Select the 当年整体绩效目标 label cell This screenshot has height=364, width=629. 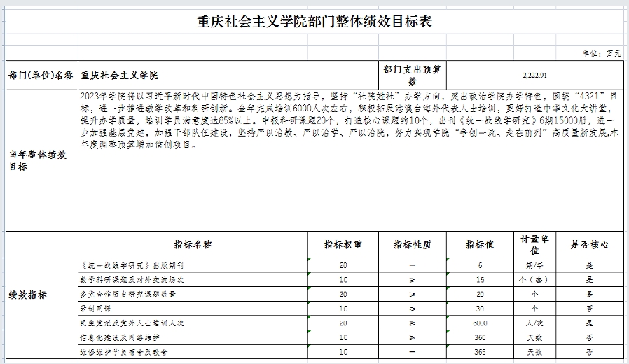(41, 160)
